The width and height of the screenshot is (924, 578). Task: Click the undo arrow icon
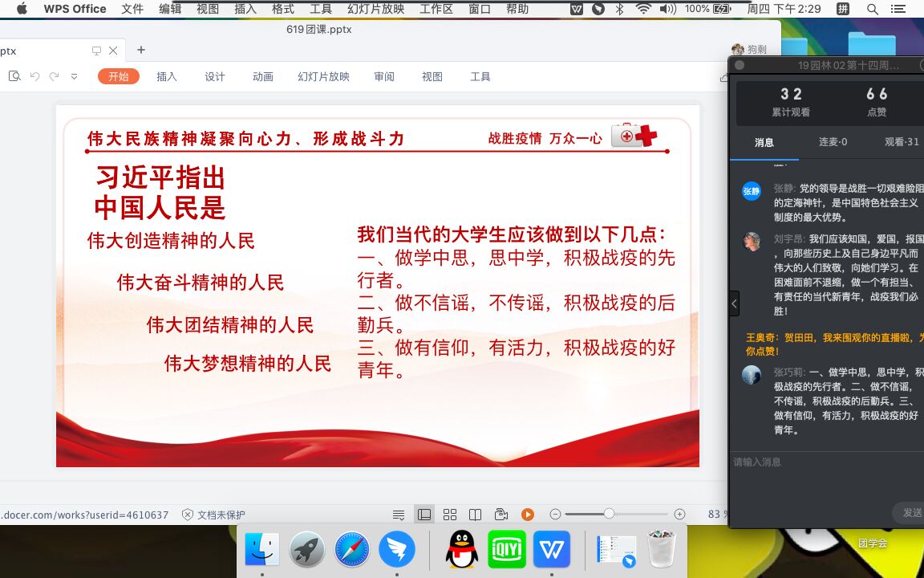[x=34, y=76]
